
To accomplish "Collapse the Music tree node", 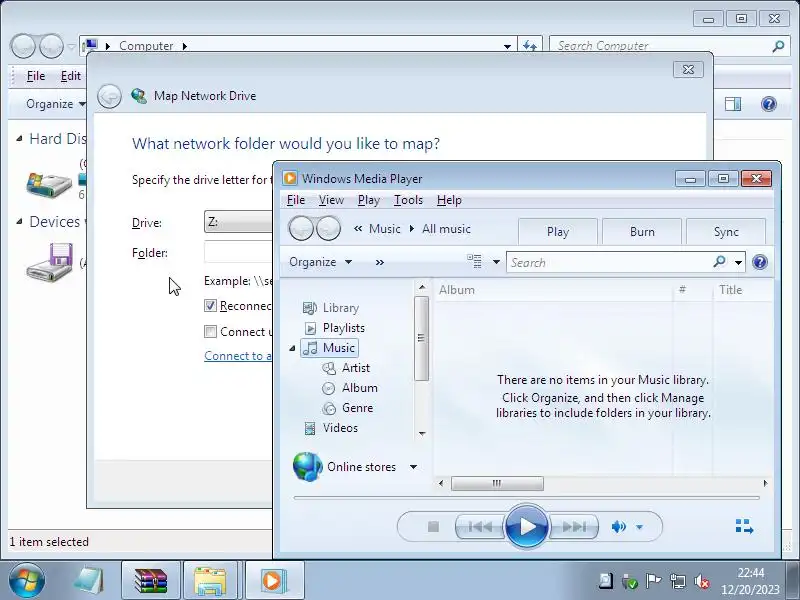I will tap(292, 348).
